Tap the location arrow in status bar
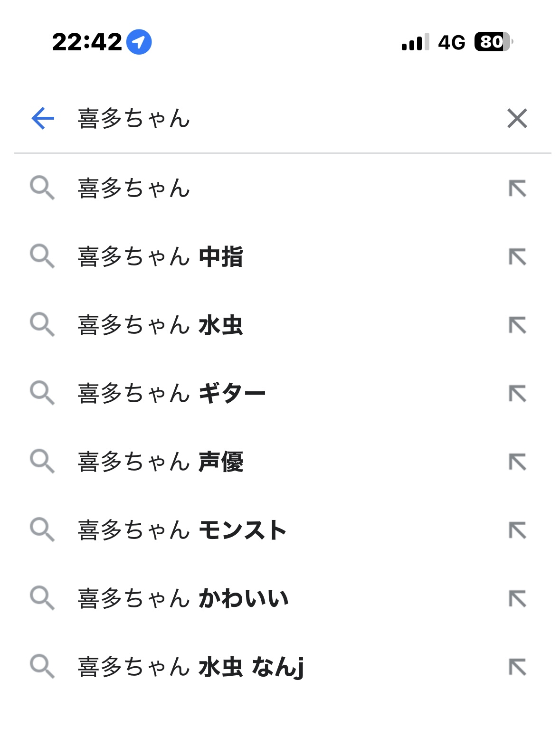This screenshot has width=560, height=737. click(x=139, y=42)
